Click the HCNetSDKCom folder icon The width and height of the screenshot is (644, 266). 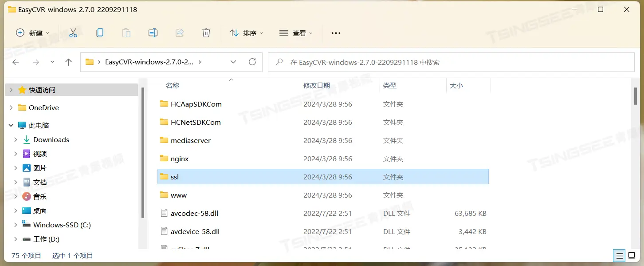pyautogui.click(x=164, y=122)
